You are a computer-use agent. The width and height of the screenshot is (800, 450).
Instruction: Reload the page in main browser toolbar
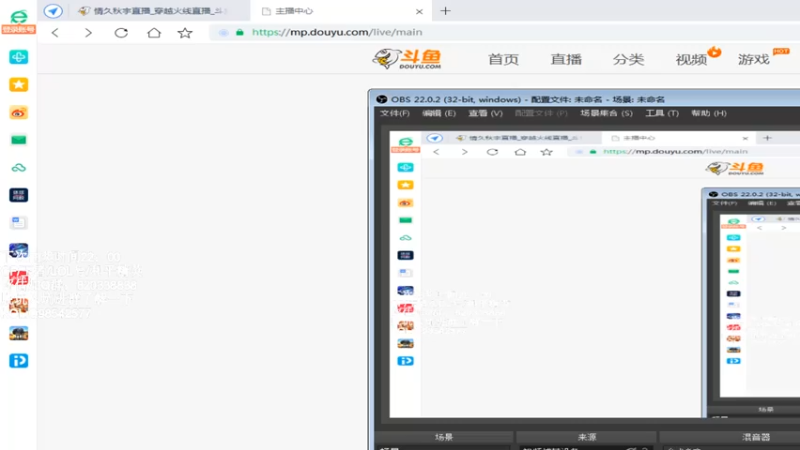(x=121, y=33)
